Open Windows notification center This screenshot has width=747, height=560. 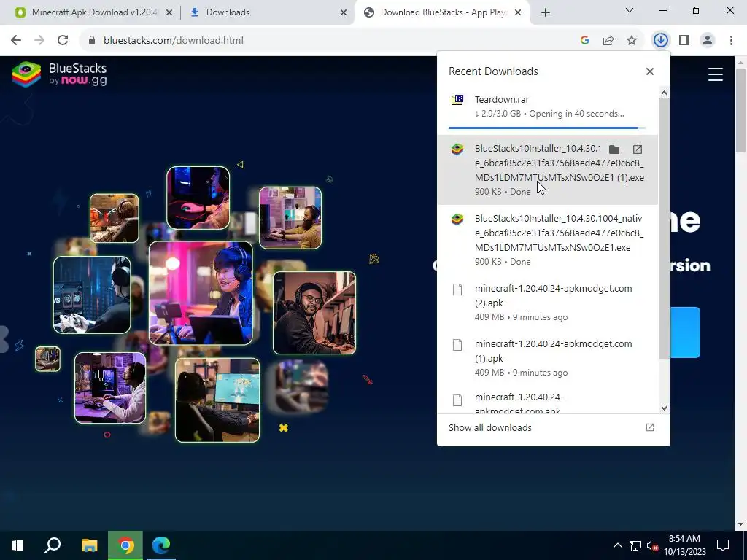[x=723, y=545]
